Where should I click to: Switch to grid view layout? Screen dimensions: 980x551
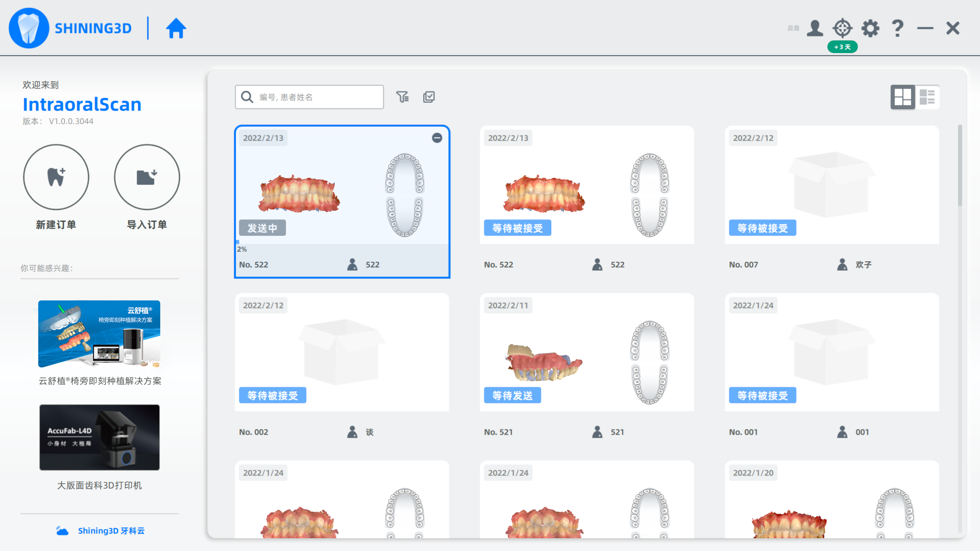pyautogui.click(x=902, y=97)
